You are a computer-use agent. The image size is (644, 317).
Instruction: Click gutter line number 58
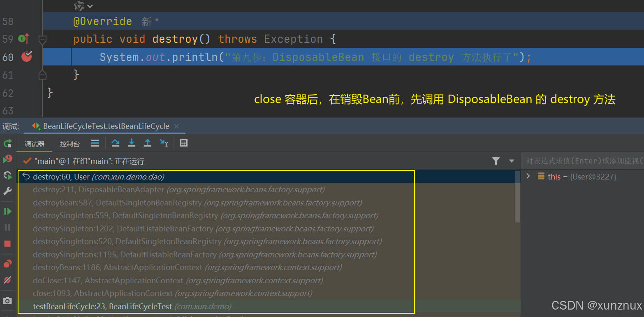pos(8,21)
